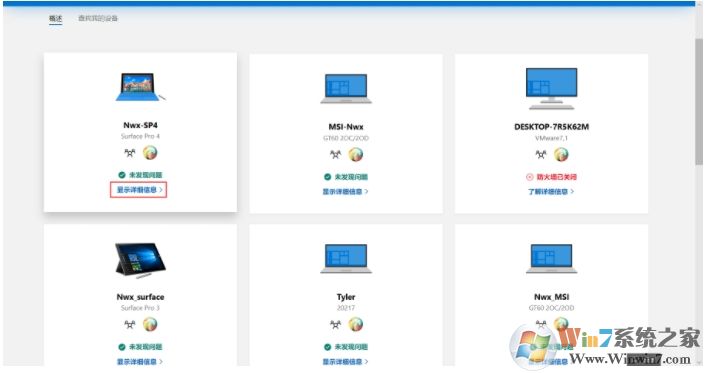
Task: Click 未发现问题 status on Tyler card
Action: tap(351, 347)
